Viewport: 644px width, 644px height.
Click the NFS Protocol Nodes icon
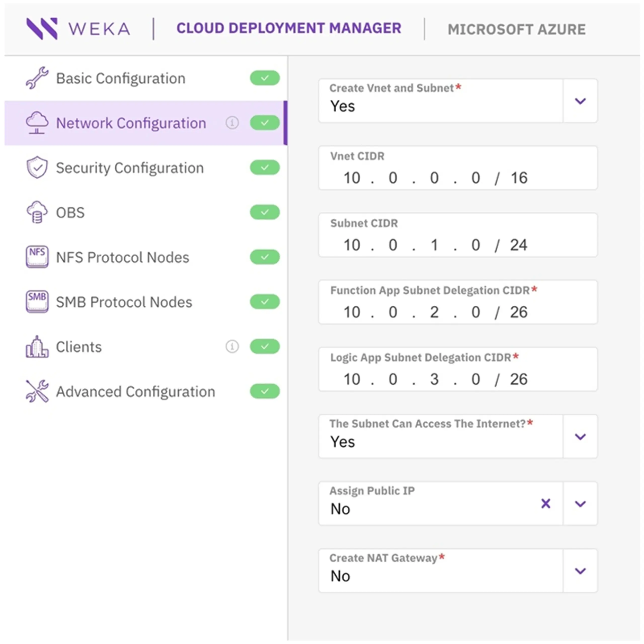pos(37,257)
